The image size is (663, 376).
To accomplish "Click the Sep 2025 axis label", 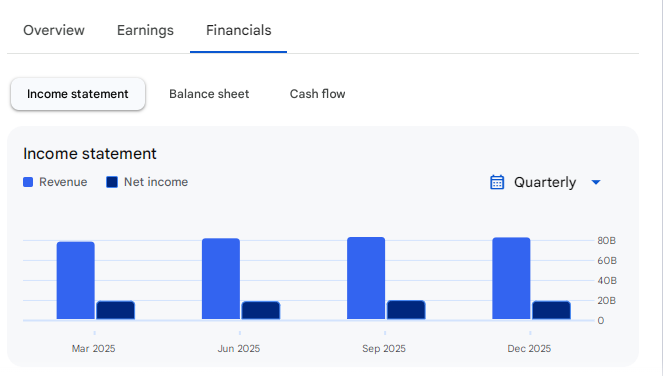I will point(384,349).
